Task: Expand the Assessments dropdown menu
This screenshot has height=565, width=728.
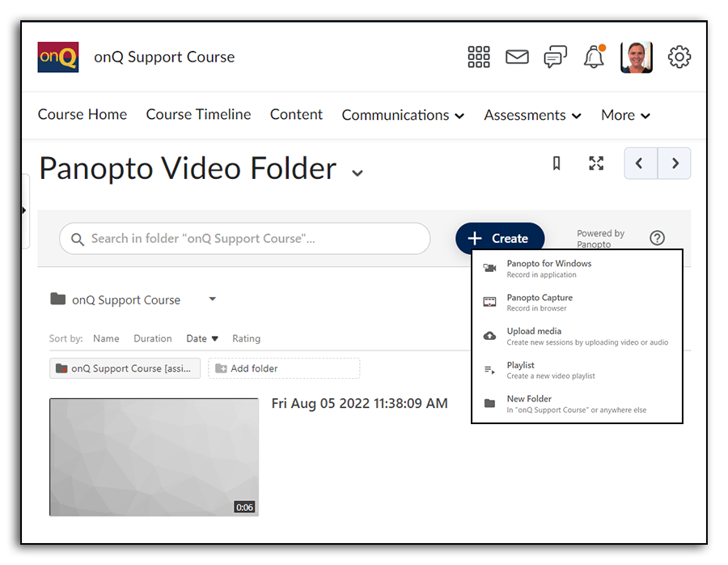Action: (x=532, y=115)
